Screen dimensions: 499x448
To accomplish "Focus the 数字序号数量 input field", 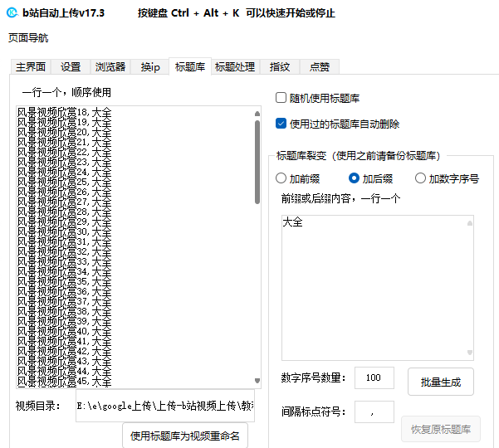I will (x=374, y=378).
